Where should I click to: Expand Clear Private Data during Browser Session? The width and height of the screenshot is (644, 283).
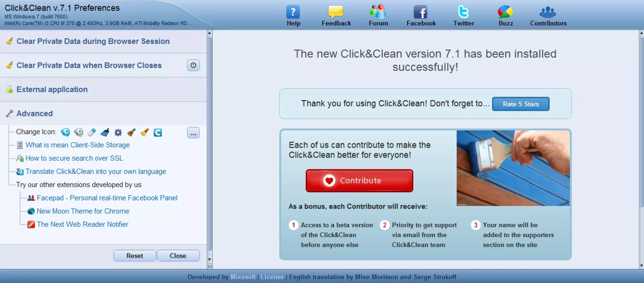pyautogui.click(x=103, y=41)
